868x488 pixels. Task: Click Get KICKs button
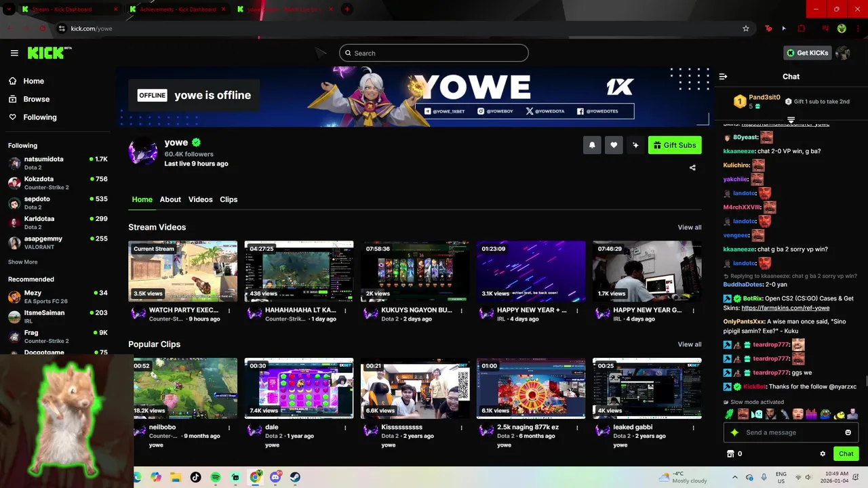click(807, 53)
